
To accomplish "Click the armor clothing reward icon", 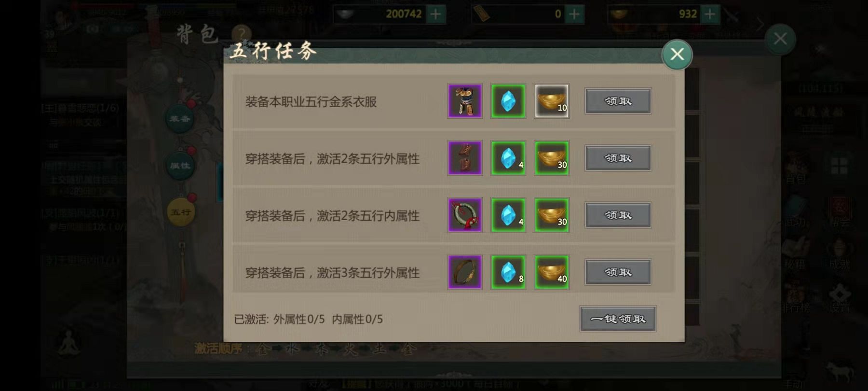I will pyautogui.click(x=464, y=101).
